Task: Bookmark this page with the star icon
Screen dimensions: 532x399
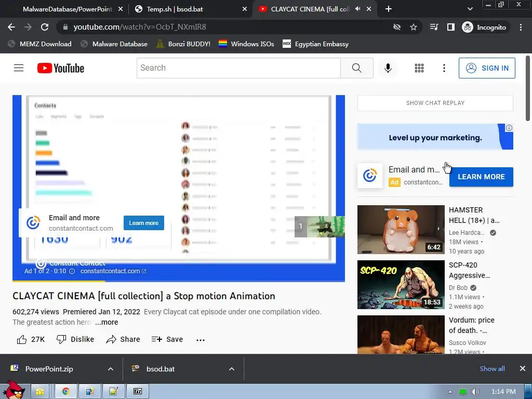Action: pos(413,27)
